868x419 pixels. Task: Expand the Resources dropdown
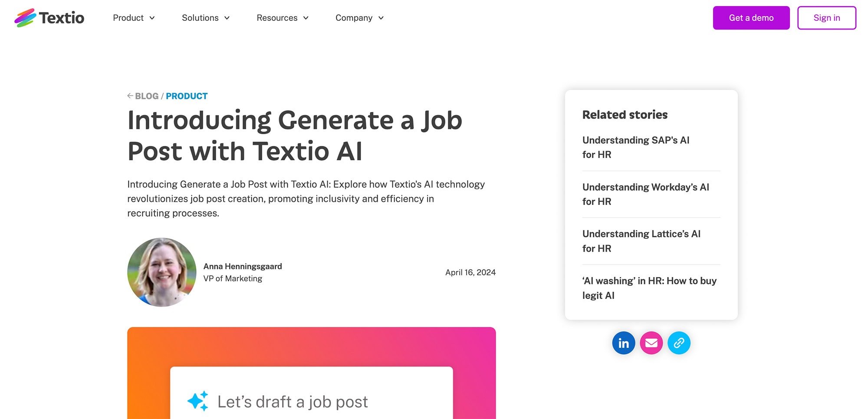point(282,18)
